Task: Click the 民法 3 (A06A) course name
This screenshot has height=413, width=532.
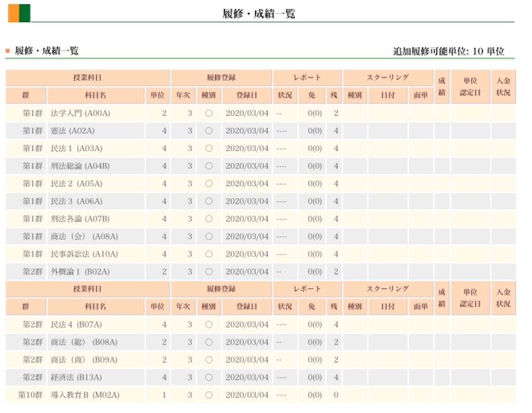Action: point(76,202)
